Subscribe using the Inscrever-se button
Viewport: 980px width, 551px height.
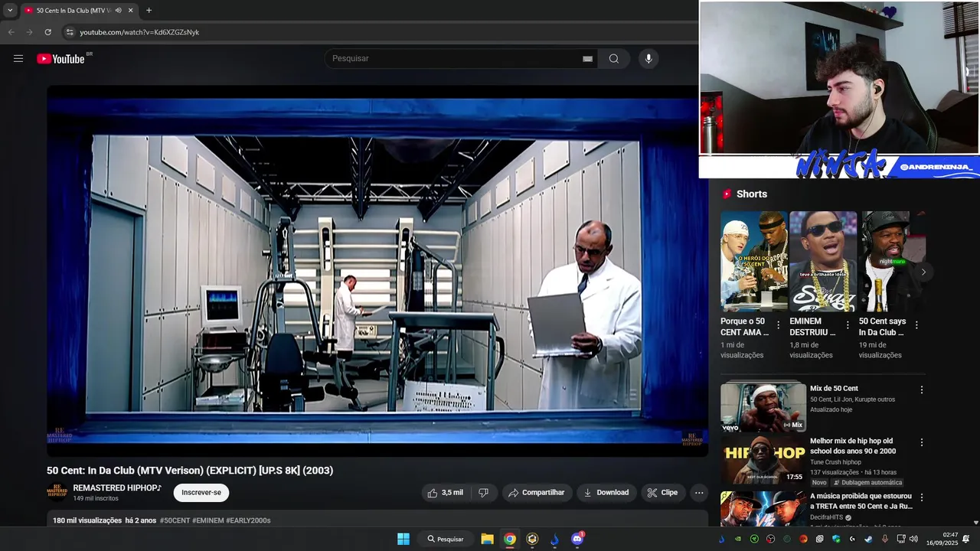(201, 493)
